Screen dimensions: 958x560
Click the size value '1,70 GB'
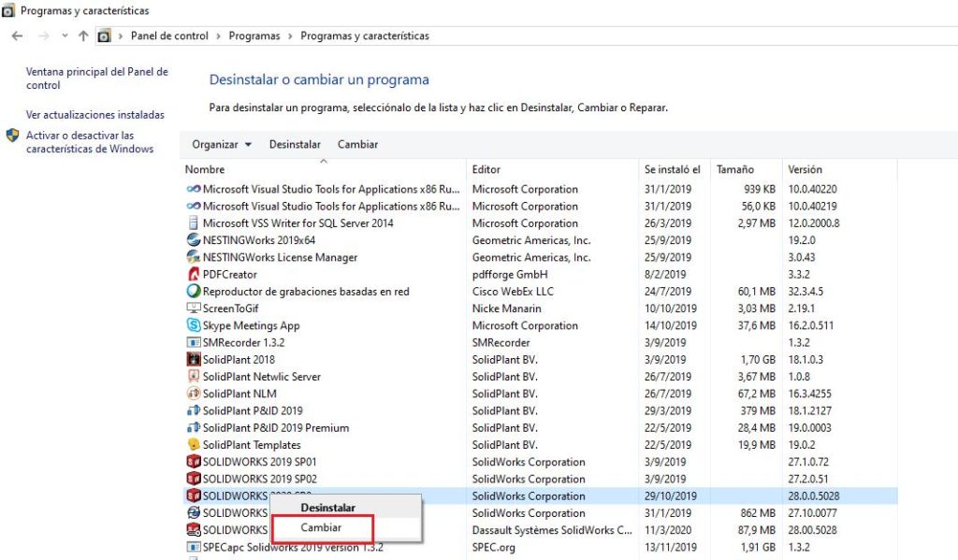point(758,360)
